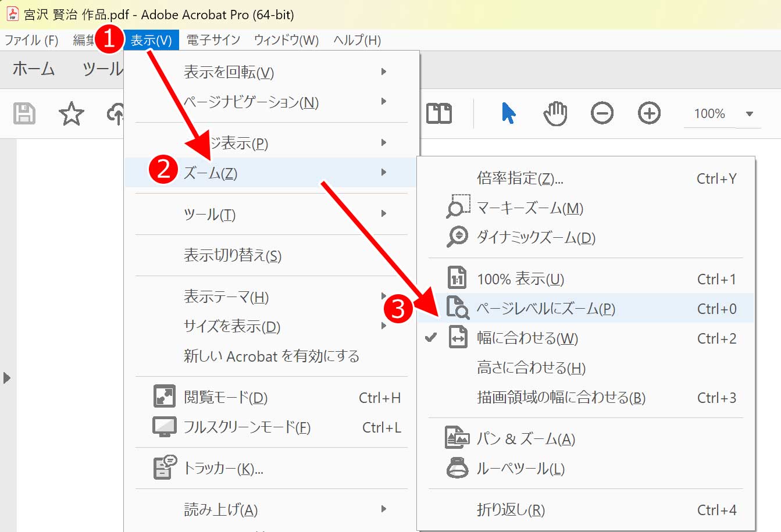Click the zoom in plus icon

[649, 113]
